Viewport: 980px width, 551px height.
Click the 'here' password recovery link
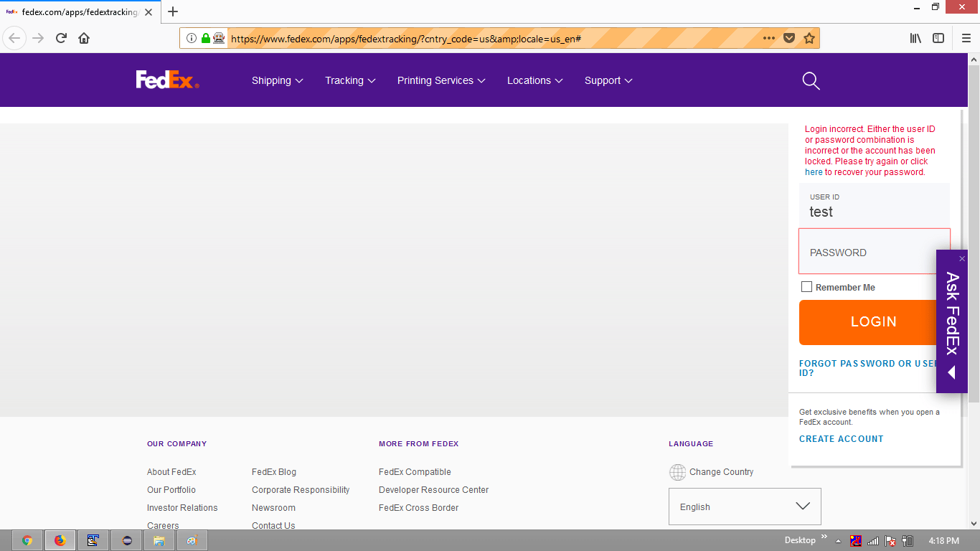814,172
